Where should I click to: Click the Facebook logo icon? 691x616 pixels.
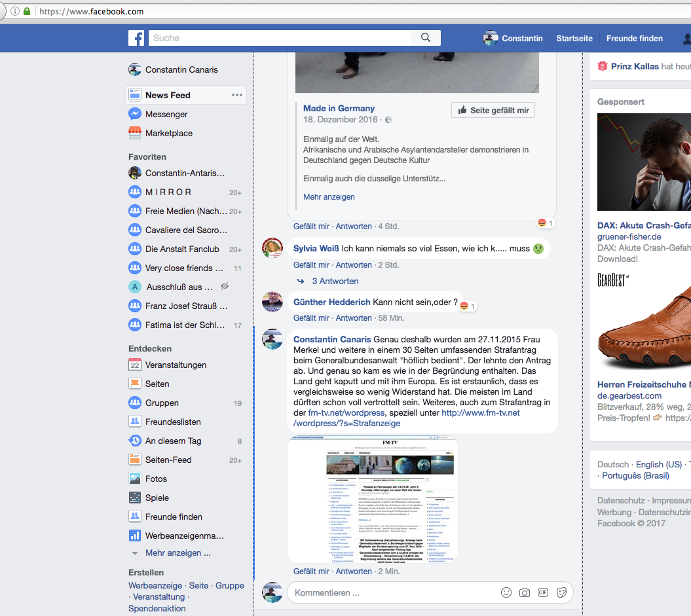point(136,38)
